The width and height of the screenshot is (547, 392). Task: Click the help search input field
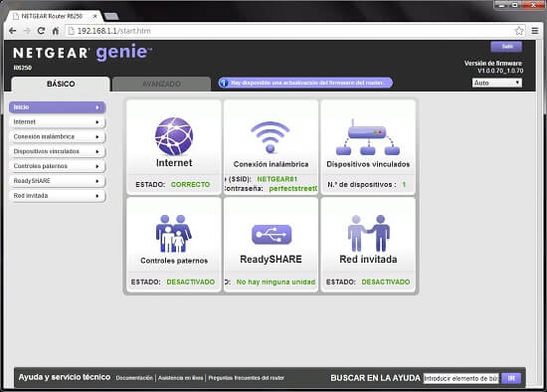pos(460,378)
